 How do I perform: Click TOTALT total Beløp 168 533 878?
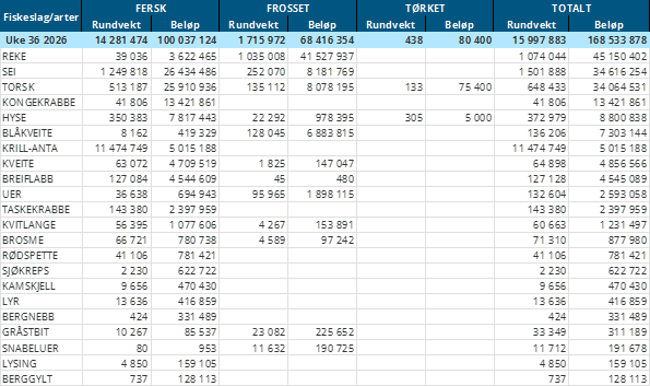coord(617,40)
